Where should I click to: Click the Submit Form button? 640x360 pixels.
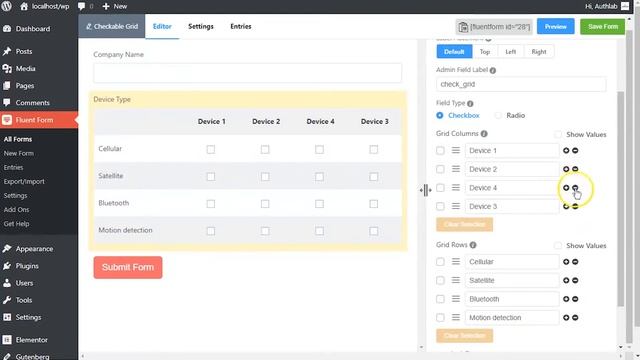coord(128,267)
